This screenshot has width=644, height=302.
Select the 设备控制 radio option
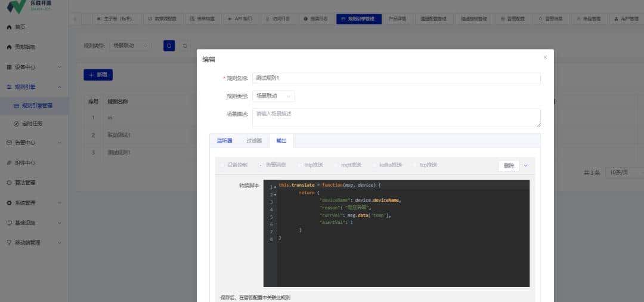tap(222, 165)
